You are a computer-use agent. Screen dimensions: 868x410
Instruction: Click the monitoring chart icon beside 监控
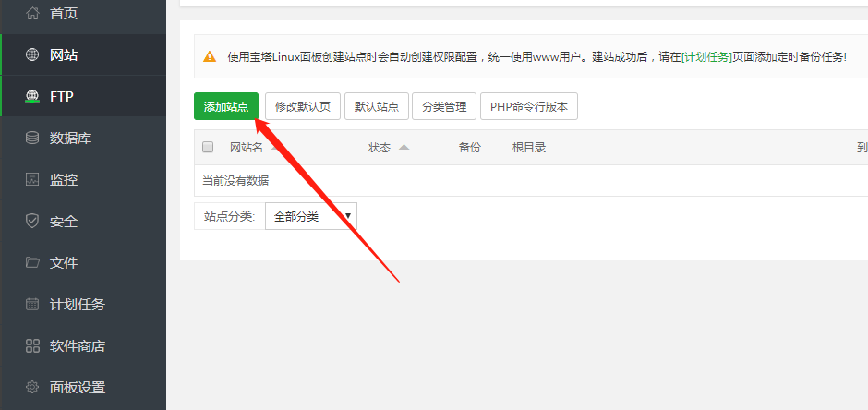[32, 179]
